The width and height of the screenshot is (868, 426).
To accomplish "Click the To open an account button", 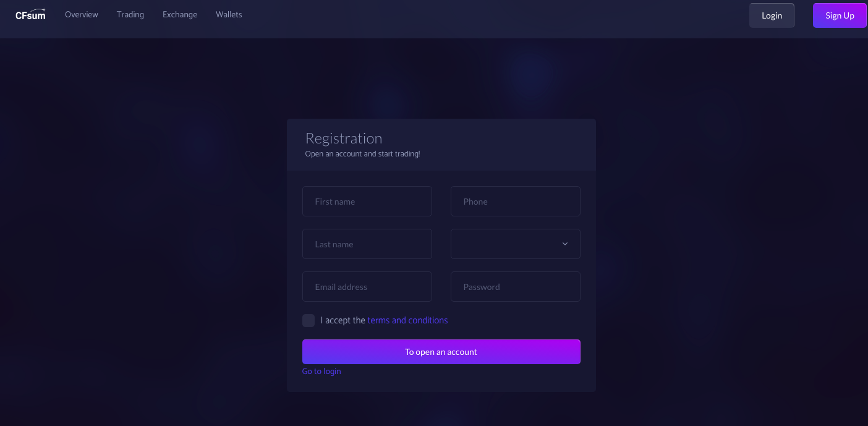I will click(x=441, y=352).
